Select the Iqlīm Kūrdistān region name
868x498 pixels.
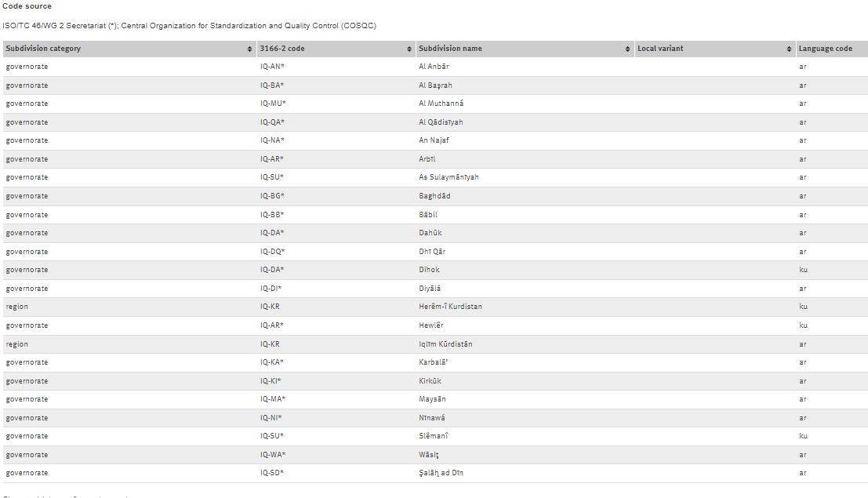(x=445, y=344)
